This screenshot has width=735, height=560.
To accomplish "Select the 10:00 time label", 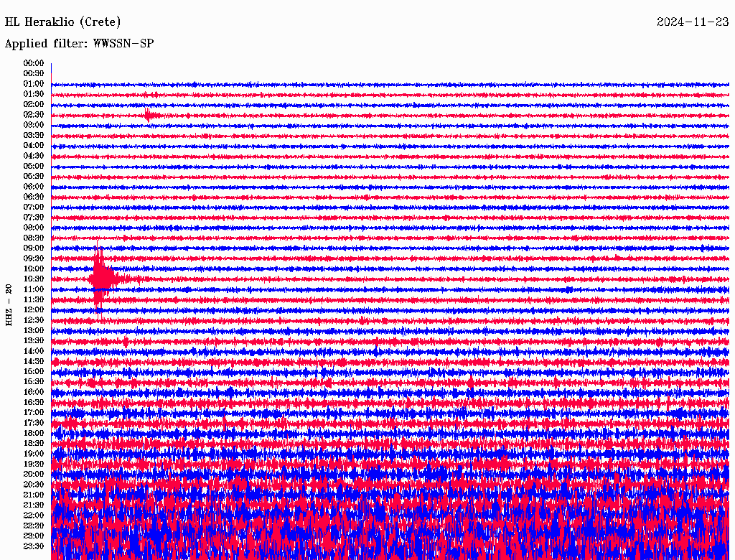I will 33,269.
